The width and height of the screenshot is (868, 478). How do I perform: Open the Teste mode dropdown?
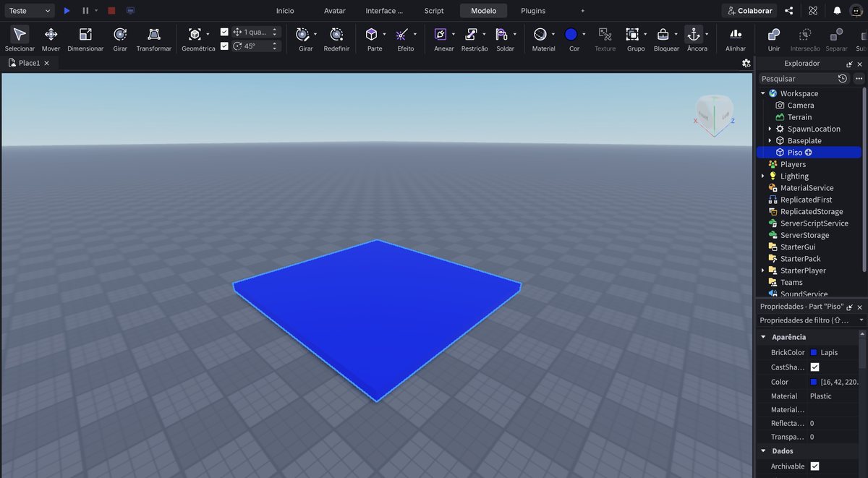[x=29, y=11]
